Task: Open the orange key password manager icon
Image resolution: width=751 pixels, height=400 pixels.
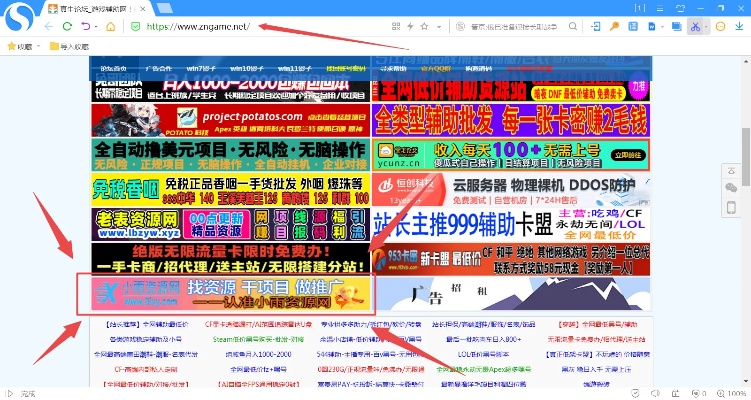Action: 614,26
